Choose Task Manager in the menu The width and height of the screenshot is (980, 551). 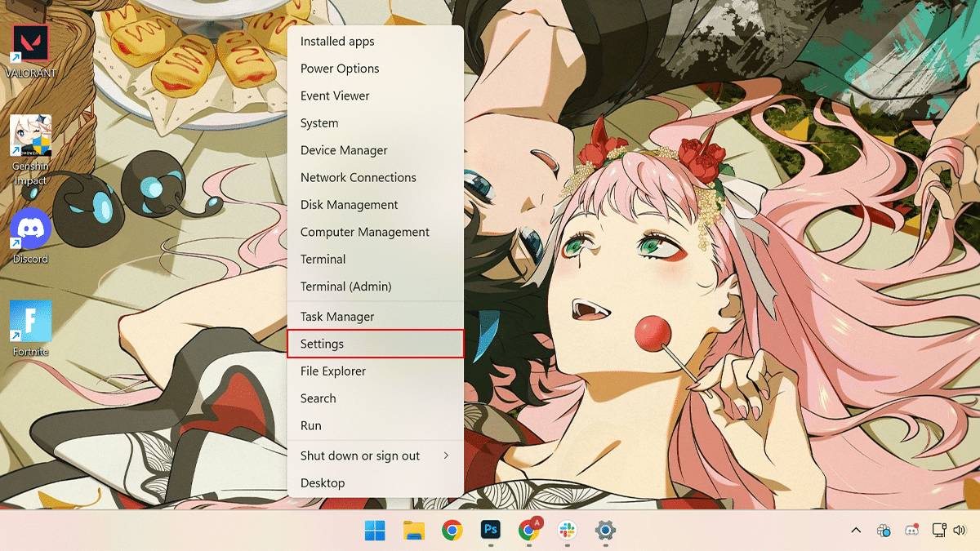tap(375, 317)
